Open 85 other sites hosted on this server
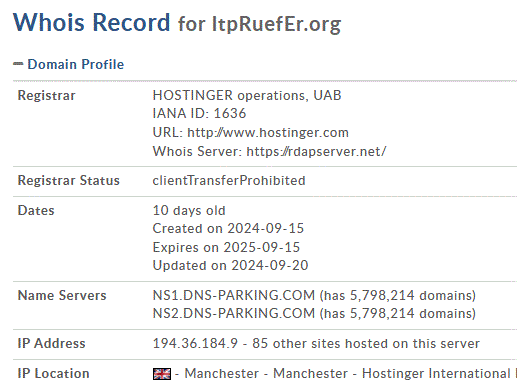Screen dimensions: 518x383 pyautogui.click(x=366, y=343)
